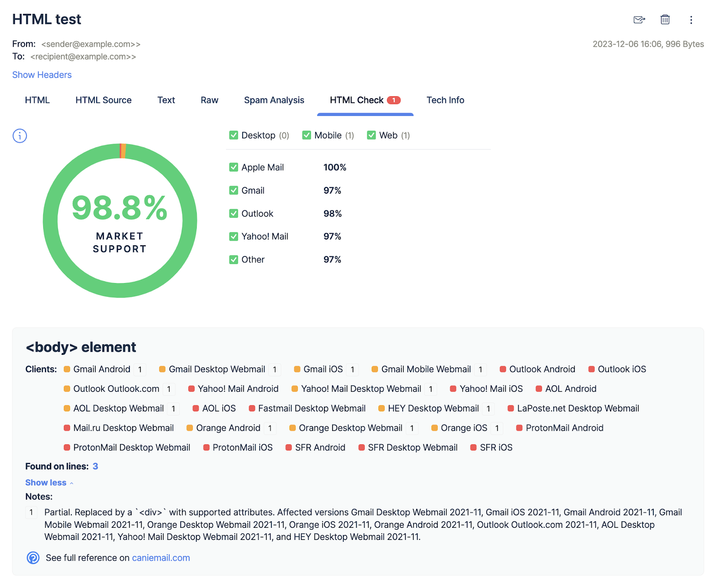Toggle the Gmail checkbox
Image resolution: width=719 pixels, height=588 pixels.
(x=234, y=190)
